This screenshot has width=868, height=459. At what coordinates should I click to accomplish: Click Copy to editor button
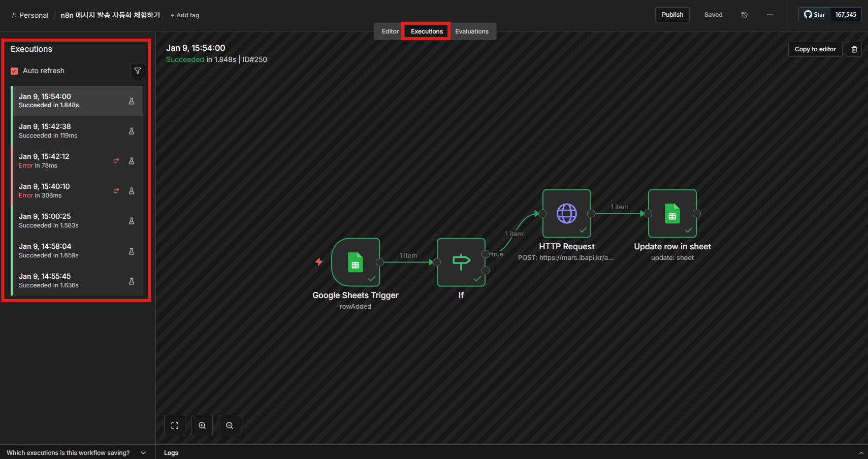pyautogui.click(x=815, y=49)
